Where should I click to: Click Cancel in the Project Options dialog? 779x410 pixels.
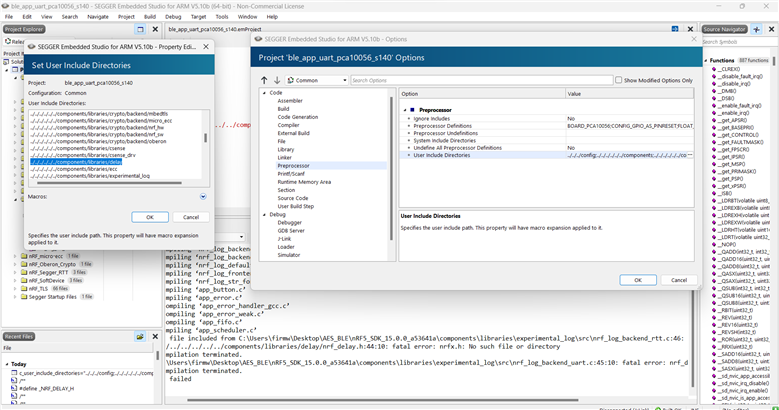coord(679,280)
